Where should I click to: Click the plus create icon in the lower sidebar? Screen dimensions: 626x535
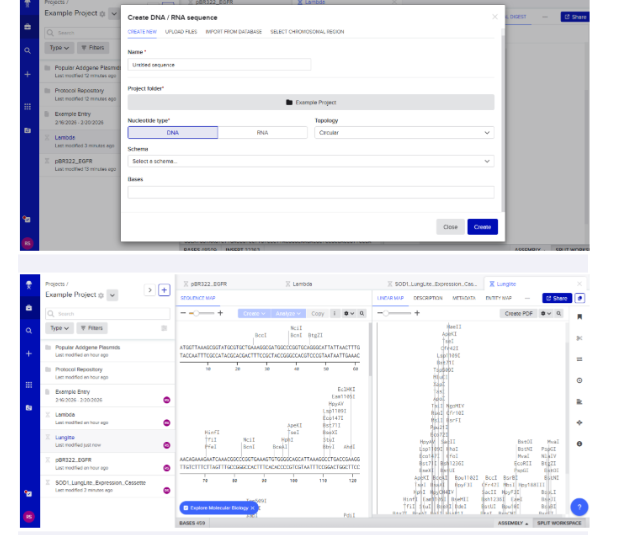click(x=28, y=353)
